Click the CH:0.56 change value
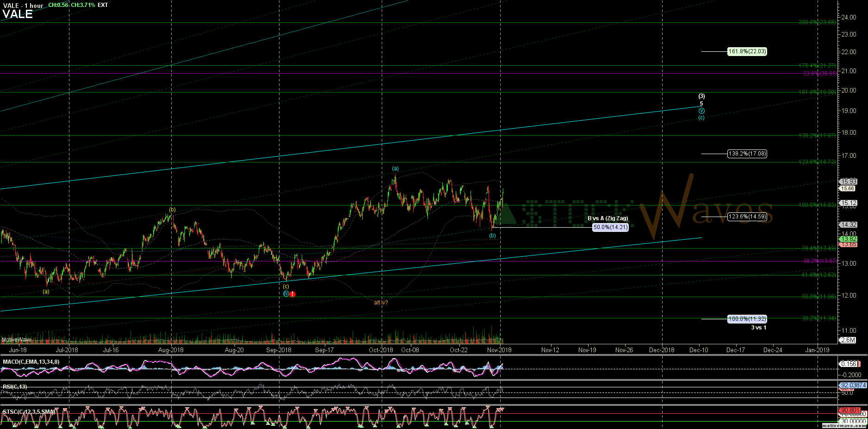The width and height of the screenshot is (868, 429). [x=58, y=5]
